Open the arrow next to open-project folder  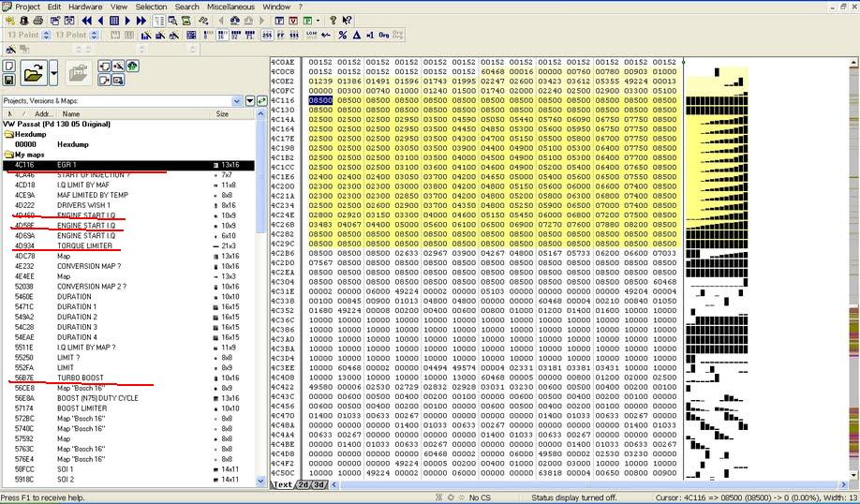(x=53, y=73)
